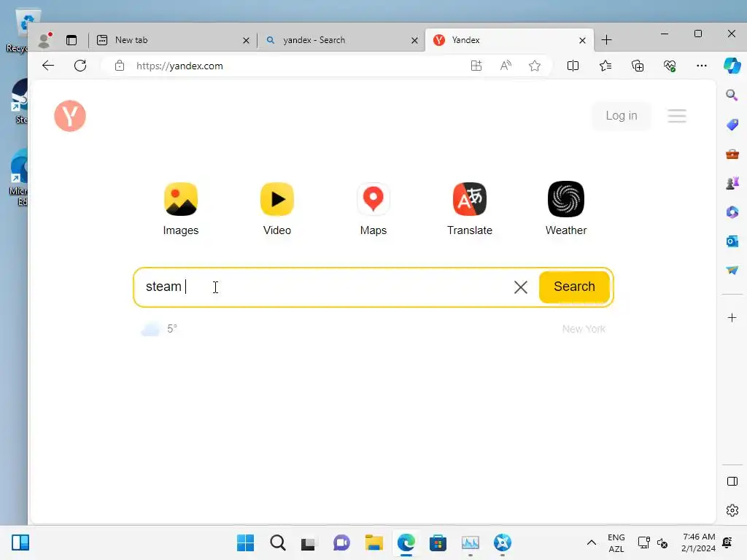Open the sidebar Search tool

point(732,96)
